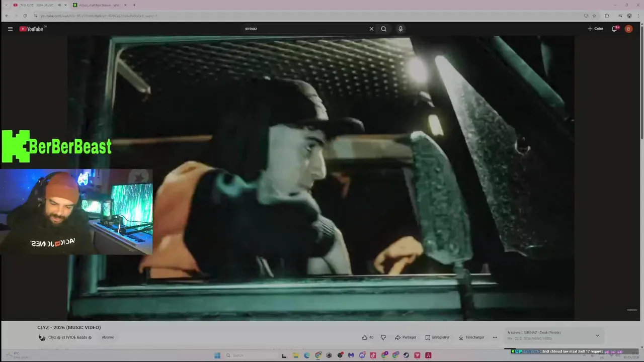This screenshot has height=362, width=644.
Task: Clear the search text with the X
Action: pos(371,29)
